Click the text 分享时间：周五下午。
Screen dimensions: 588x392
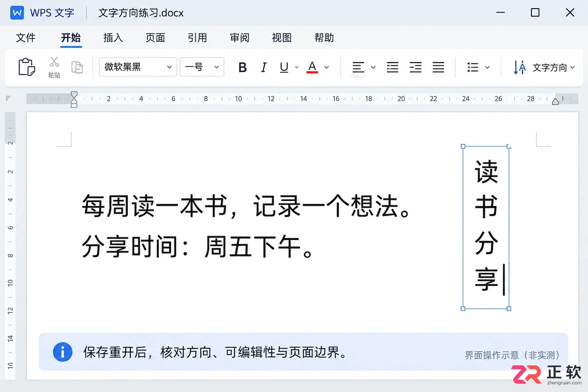click(198, 247)
